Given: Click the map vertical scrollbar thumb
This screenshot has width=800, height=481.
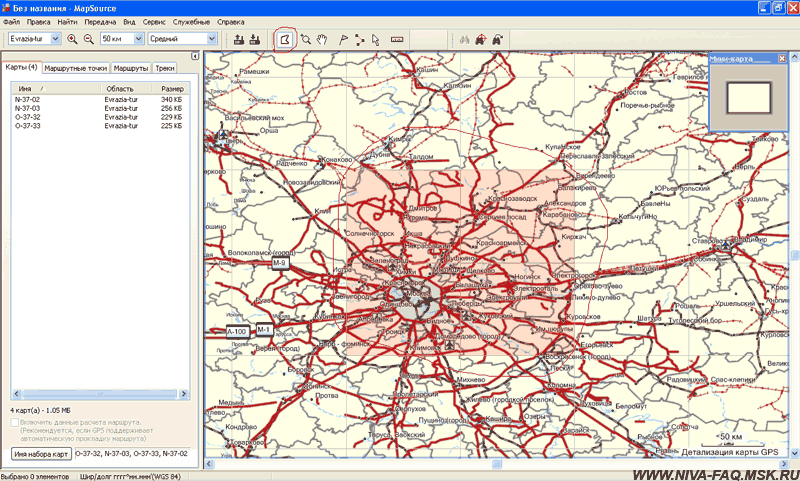Looking at the screenshot, I should pyautogui.click(x=795, y=255).
